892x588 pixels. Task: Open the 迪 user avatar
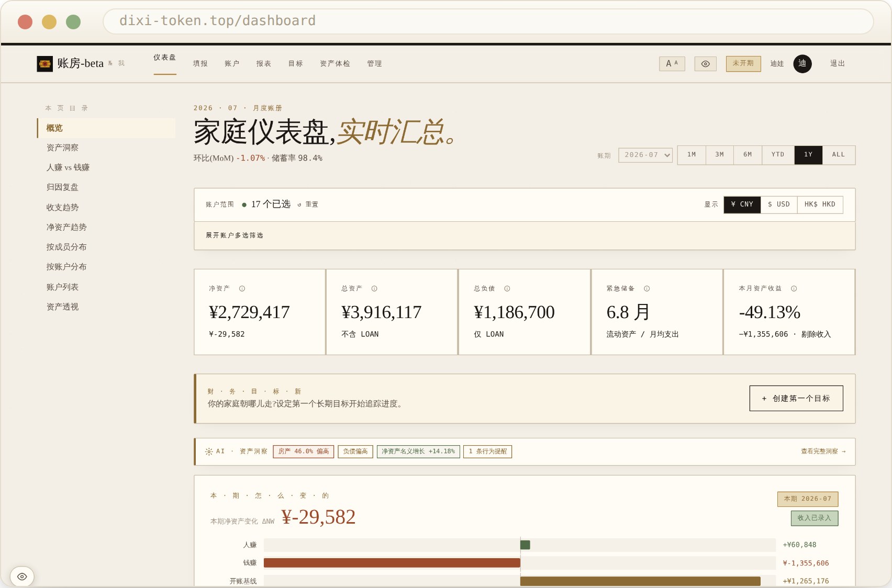[x=802, y=64]
